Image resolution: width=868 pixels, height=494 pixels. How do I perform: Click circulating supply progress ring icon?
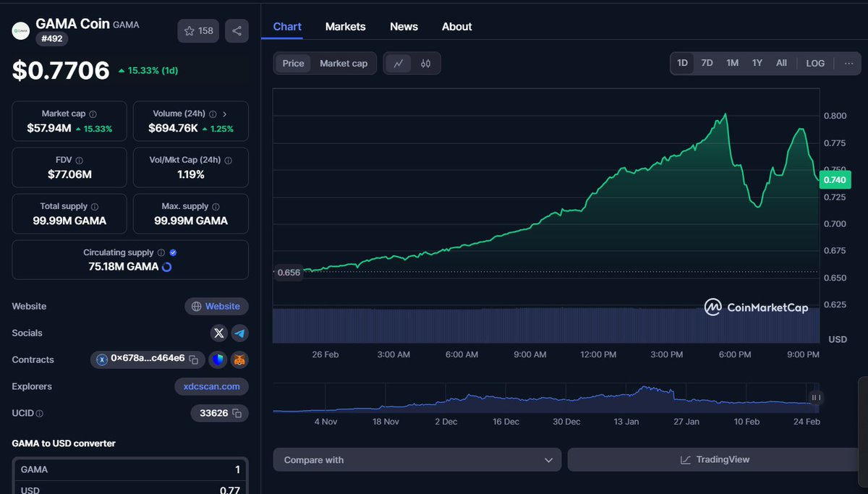167,267
